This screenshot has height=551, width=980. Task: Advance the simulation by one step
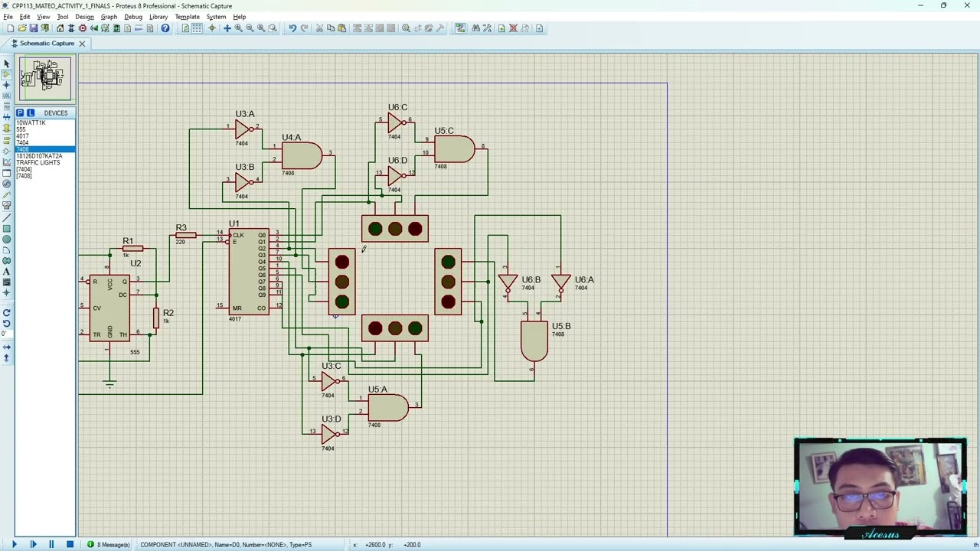click(33, 545)
